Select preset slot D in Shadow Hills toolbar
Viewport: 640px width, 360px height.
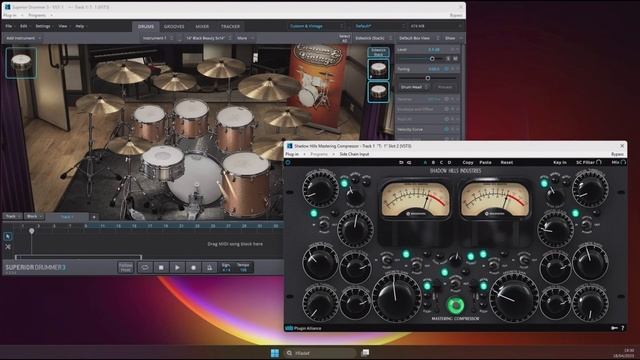[x=449, y=162]
